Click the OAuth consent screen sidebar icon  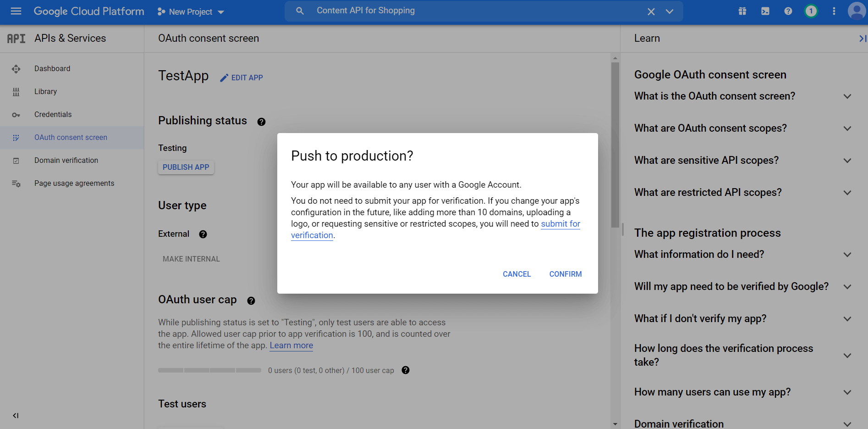point(16,138)
